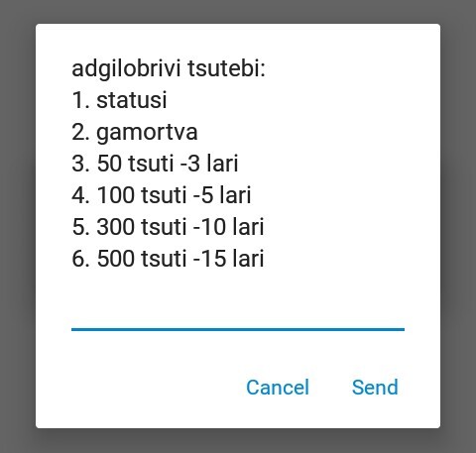
Task: Select the '4. 100 tsuti -5 lari' option
Action: click(162, 195)
